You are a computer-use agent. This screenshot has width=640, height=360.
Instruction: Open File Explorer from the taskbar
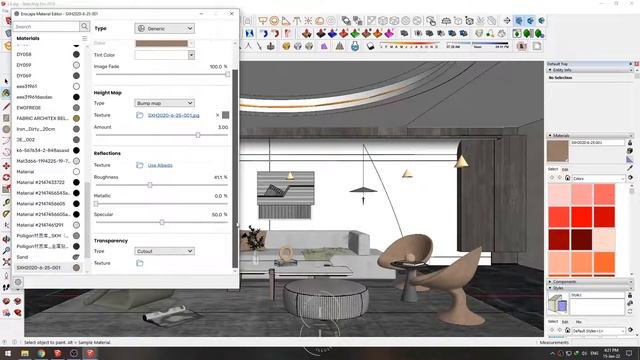coord(25,353)
